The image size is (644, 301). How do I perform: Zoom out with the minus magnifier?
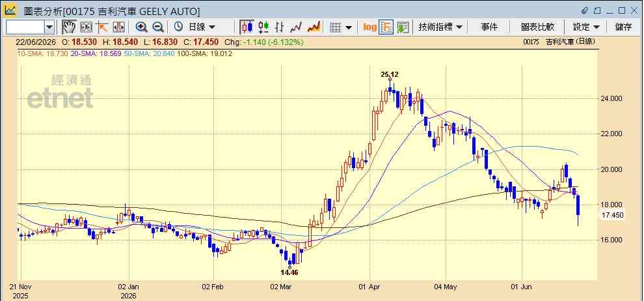tap(158, 27)
